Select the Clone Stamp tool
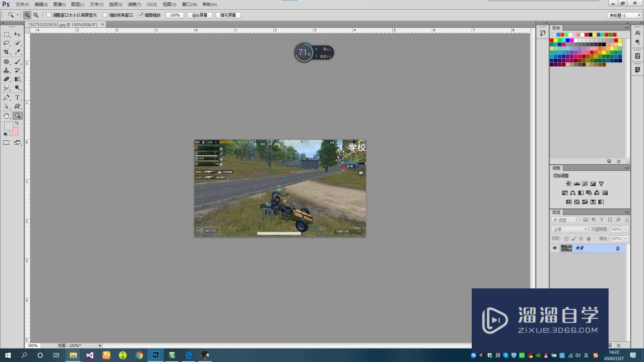This screenshot has height=362, width=644. 6,70
